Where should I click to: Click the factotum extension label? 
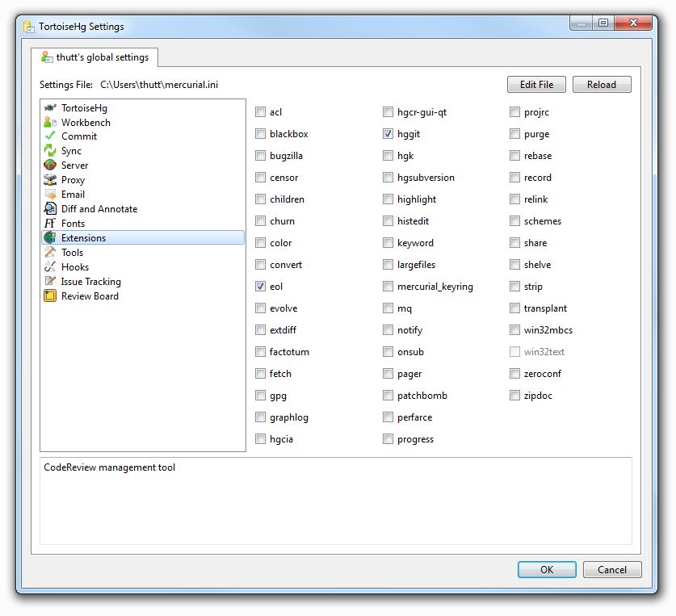pyautogui.click(x=289, y=352)
